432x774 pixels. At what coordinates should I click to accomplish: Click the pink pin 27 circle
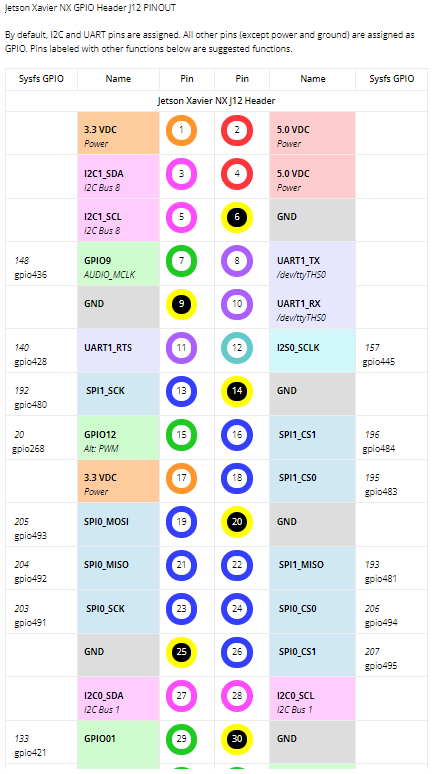[x=181, y=696]
